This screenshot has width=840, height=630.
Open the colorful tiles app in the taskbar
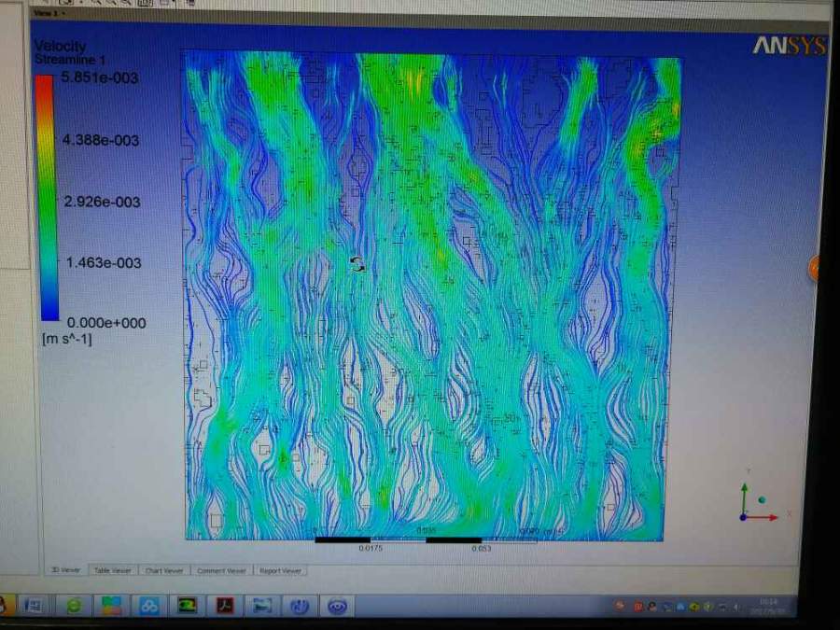pyautogui.click(x=111, y=606)
